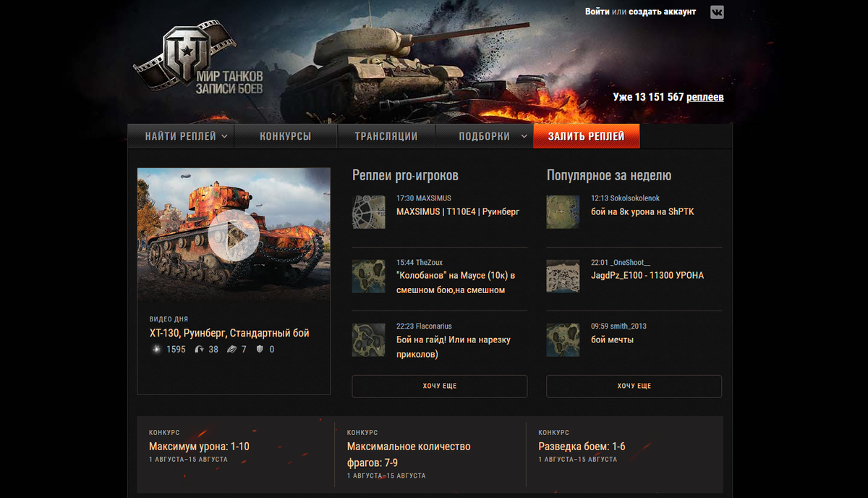The image size is (868, 498).
Task: Open the Найти реплей menu
Action: pos(181,136)
